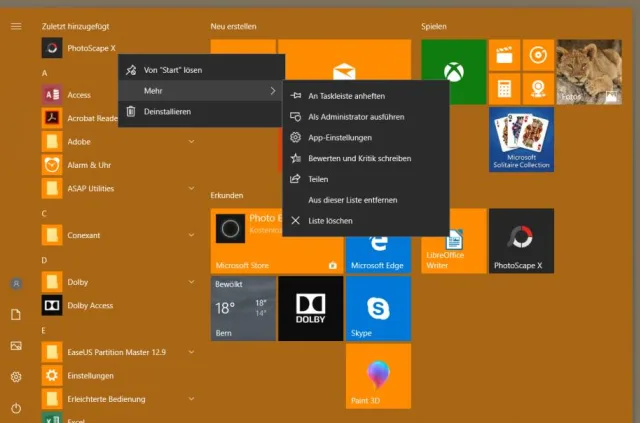This screenshot has height=423, width=640.
Task: Open the Fotos lion cub tile
Action: [588, 72]
